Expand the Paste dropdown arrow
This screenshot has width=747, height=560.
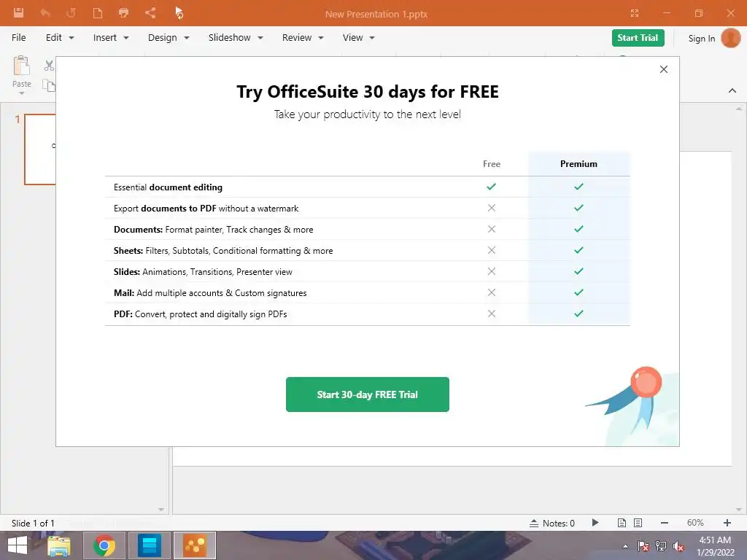(21, 93)
